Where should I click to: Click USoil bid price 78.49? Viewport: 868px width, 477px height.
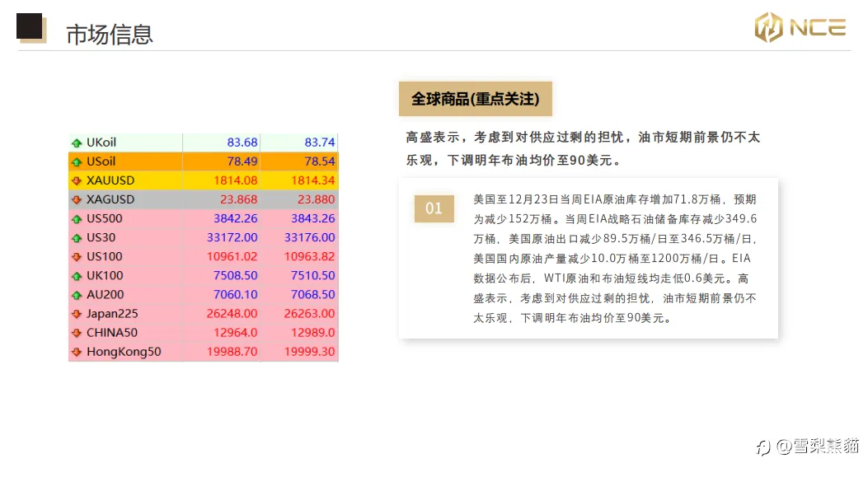coord(242,161)
